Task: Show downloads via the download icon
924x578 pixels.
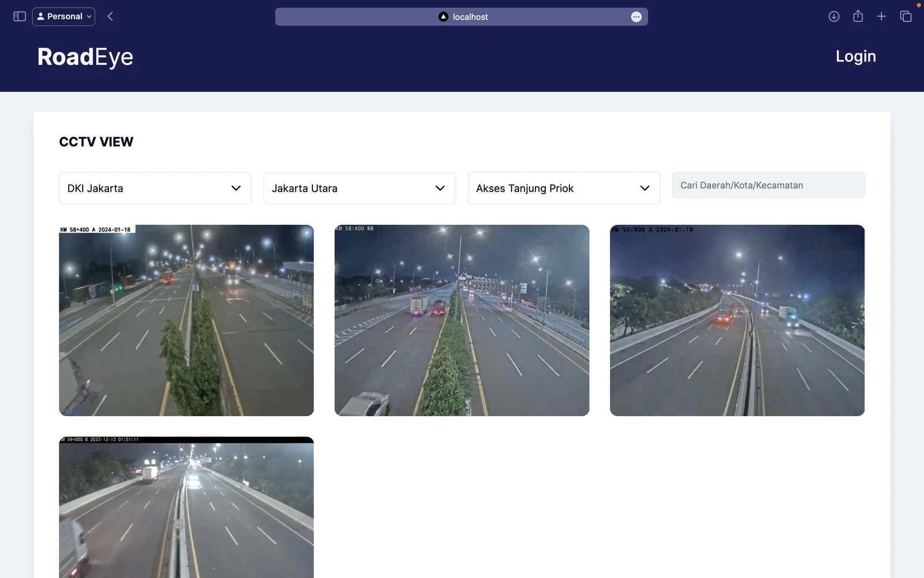Action: (x=834, y=17)
